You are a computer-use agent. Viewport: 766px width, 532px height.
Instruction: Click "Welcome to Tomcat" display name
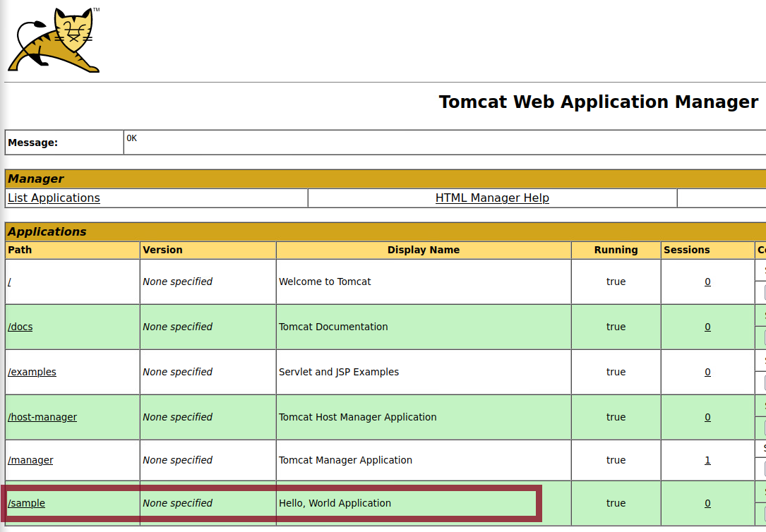coord(325,282)
